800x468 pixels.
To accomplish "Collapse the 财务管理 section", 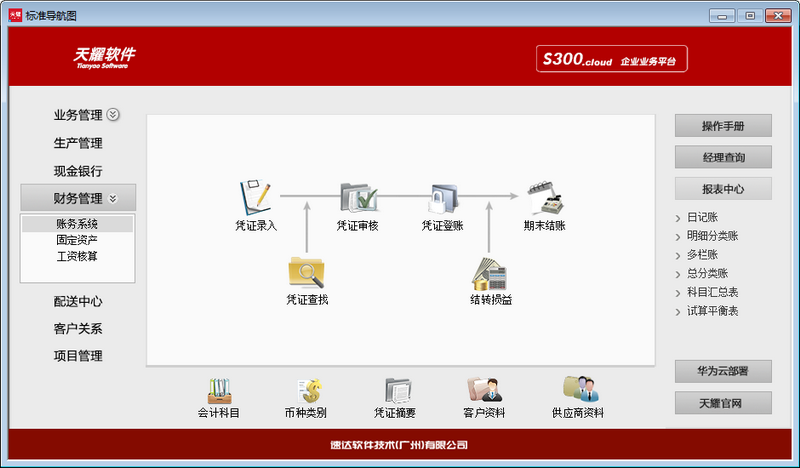I will coord(113,199).
